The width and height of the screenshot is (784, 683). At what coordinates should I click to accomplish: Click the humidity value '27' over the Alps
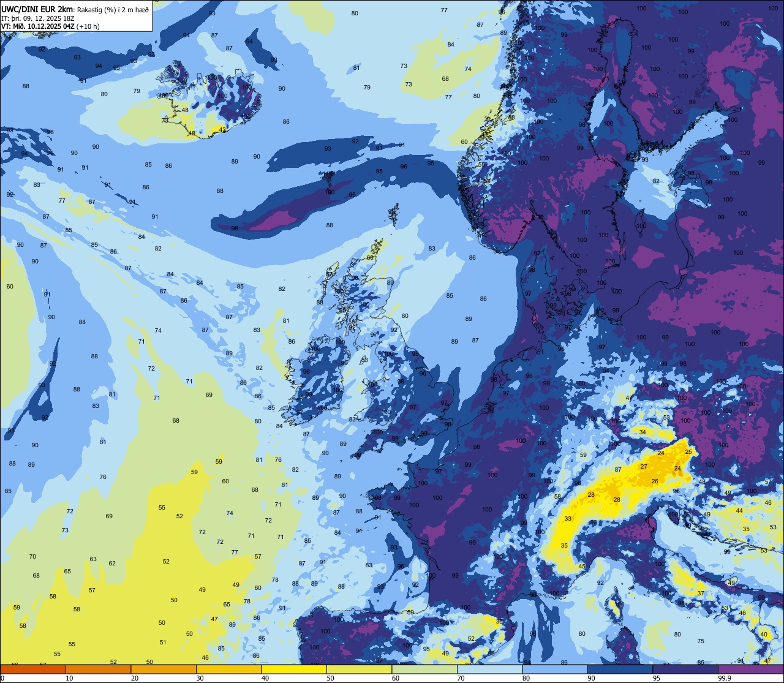(644, 467)
